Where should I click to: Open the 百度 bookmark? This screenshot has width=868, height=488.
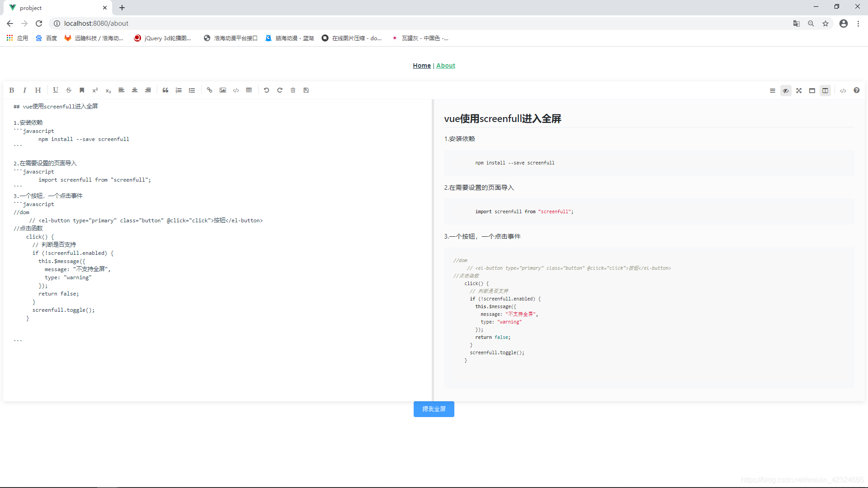pyautogui.click(x=47, y=38)
